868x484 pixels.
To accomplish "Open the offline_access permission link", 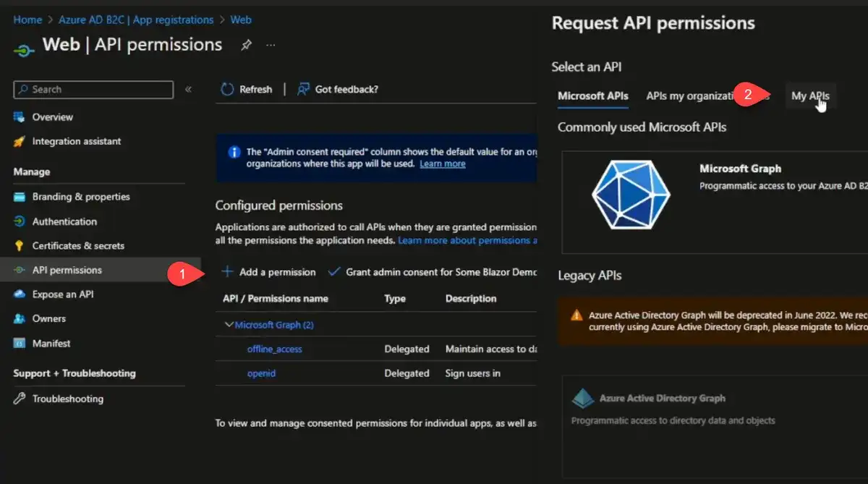I will (274, 349).
